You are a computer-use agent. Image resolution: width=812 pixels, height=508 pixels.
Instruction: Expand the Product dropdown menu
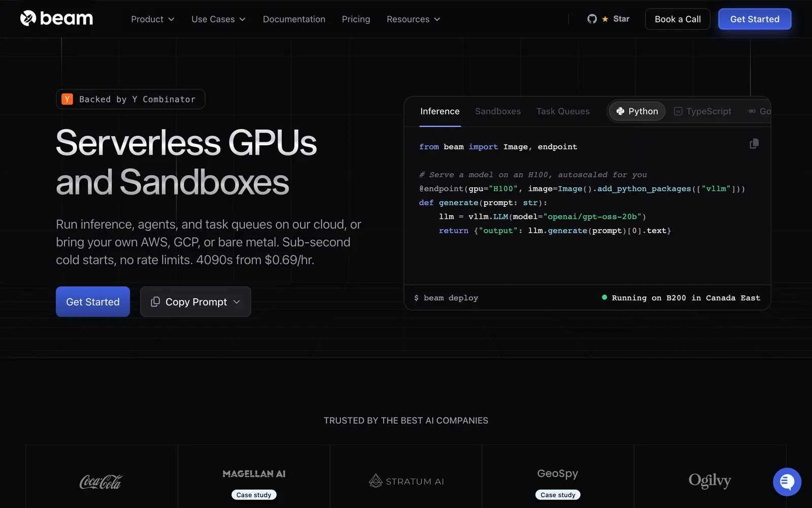point(153,19)
